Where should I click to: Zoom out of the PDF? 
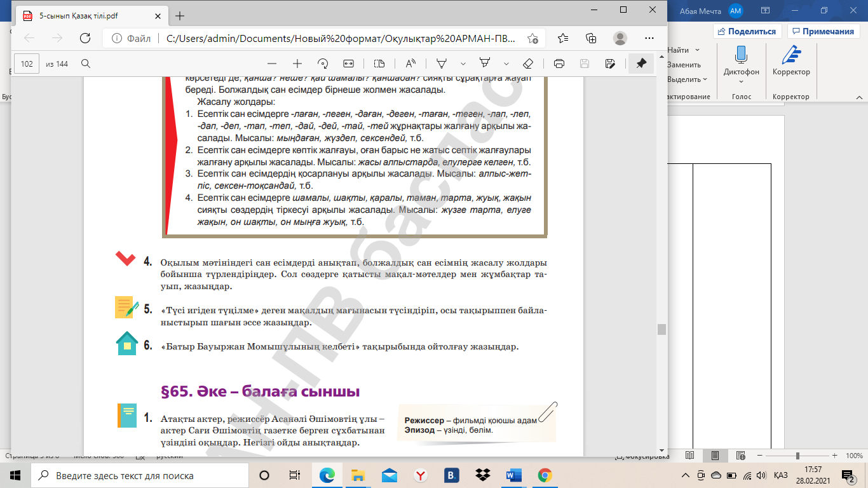point(272,64)
